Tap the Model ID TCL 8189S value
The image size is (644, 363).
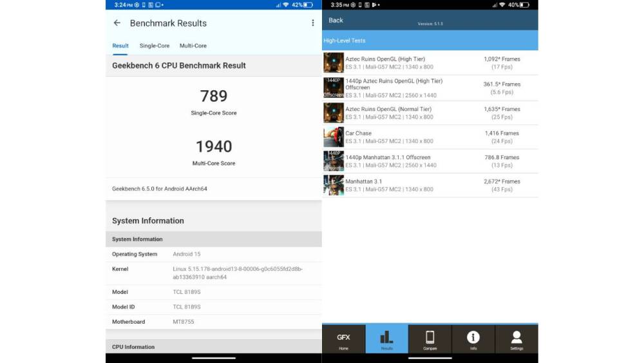click(x=187, y=307)
